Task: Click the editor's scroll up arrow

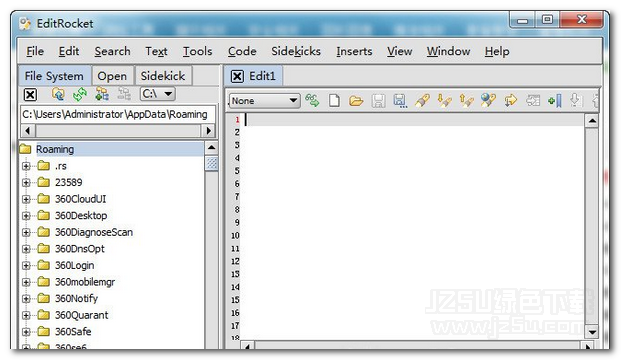Action: (x=592, y=120)
